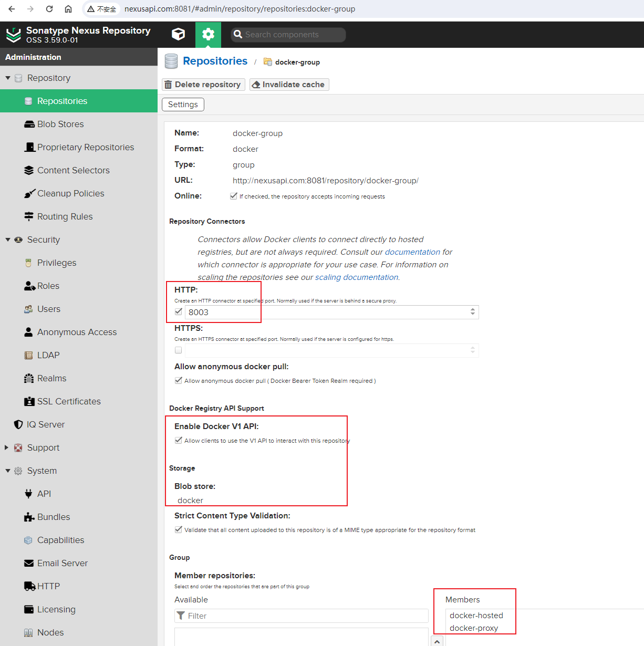Viewport: 644px width, 646px height.
Task: Open Anonymous Access menu item
Action: point(79,332)
